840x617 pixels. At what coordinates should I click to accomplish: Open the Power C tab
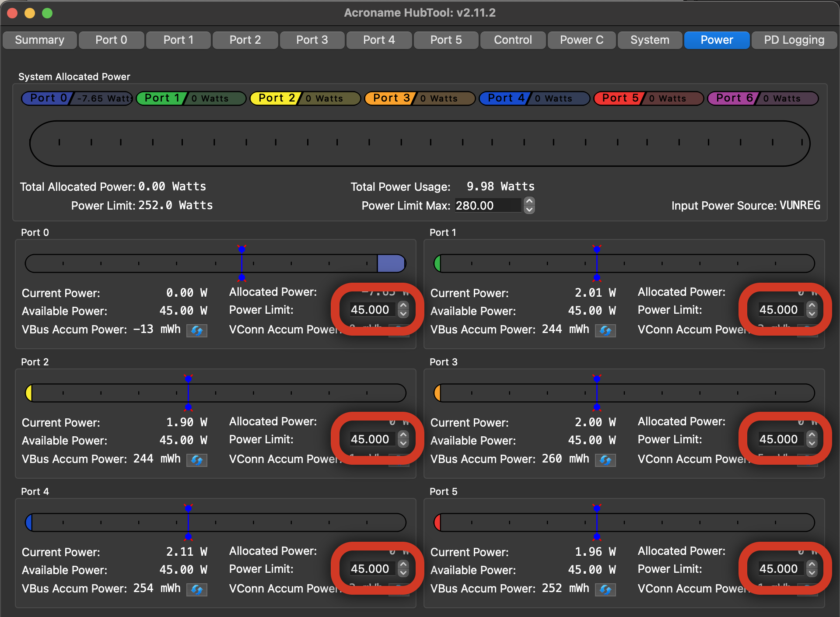point(581,40)
